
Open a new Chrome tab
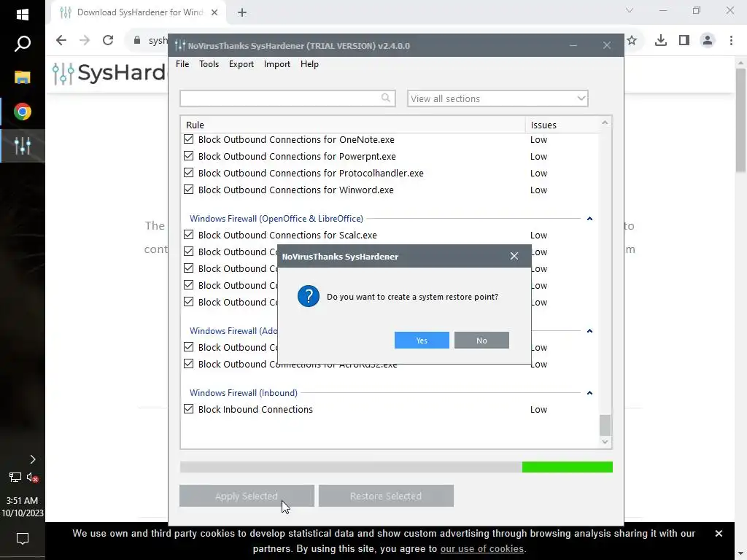coord(242,12)
